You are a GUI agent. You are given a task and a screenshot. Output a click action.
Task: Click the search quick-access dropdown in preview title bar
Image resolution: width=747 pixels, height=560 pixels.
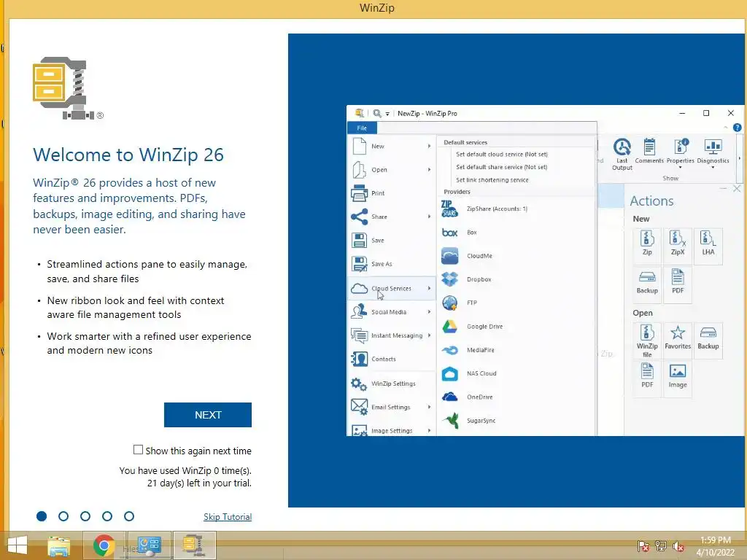click(387, 114)
